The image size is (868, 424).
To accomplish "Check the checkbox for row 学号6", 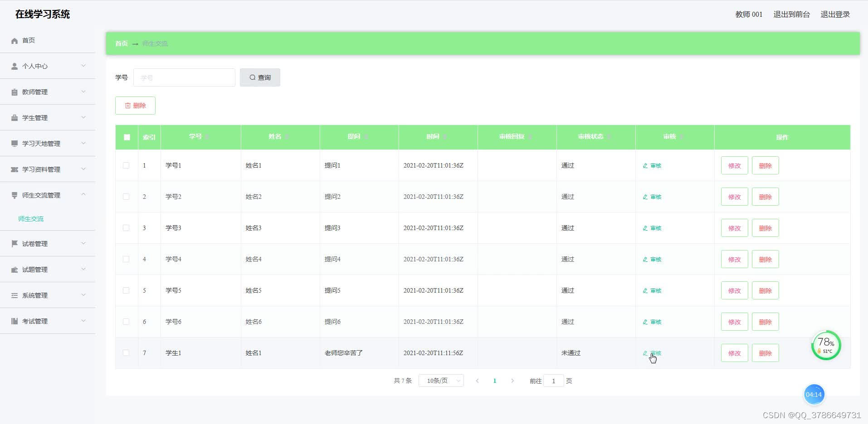I will click(x=126, y=322).
